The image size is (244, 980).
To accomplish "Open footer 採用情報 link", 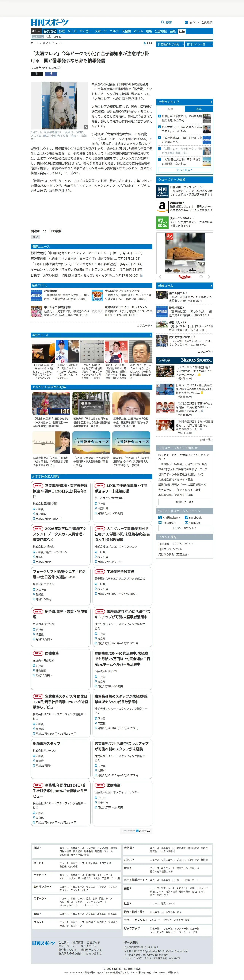I will [78, 943].
